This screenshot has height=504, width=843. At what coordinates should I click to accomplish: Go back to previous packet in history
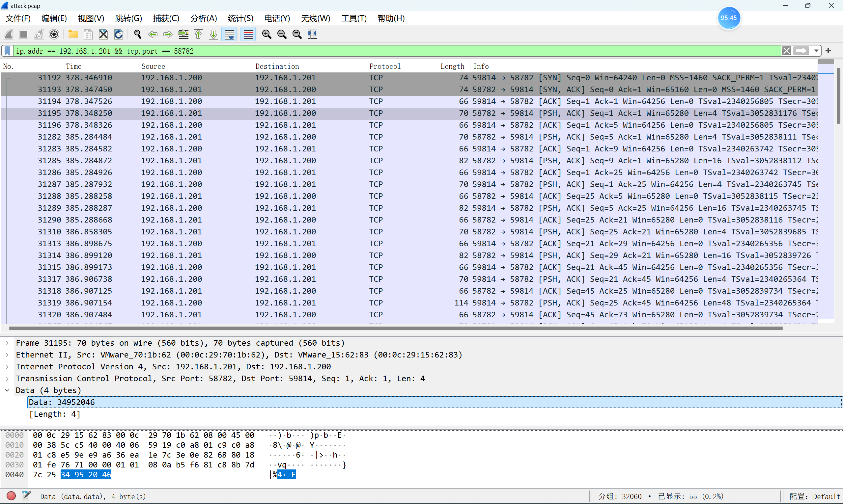[x=153, y=34]
